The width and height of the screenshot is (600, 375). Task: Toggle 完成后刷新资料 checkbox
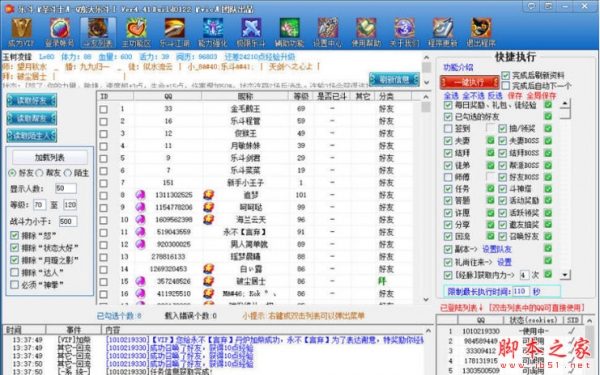[x=506, y=75]
